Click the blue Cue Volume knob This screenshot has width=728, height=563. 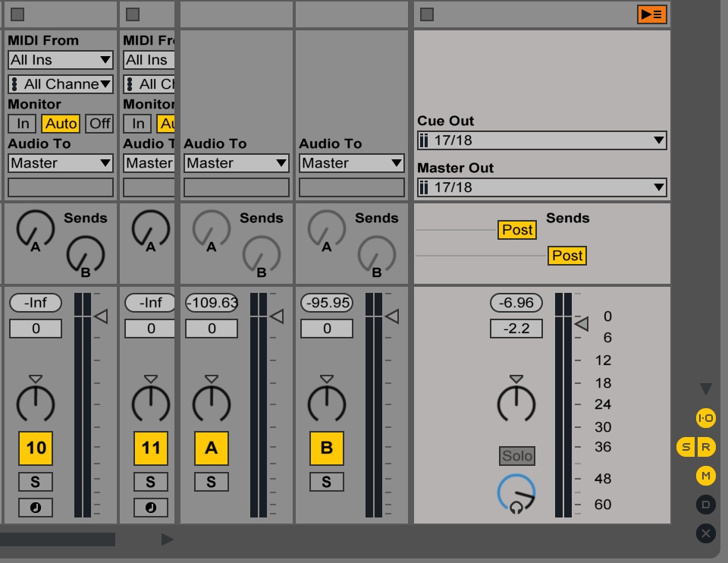[x=517, y=493]
